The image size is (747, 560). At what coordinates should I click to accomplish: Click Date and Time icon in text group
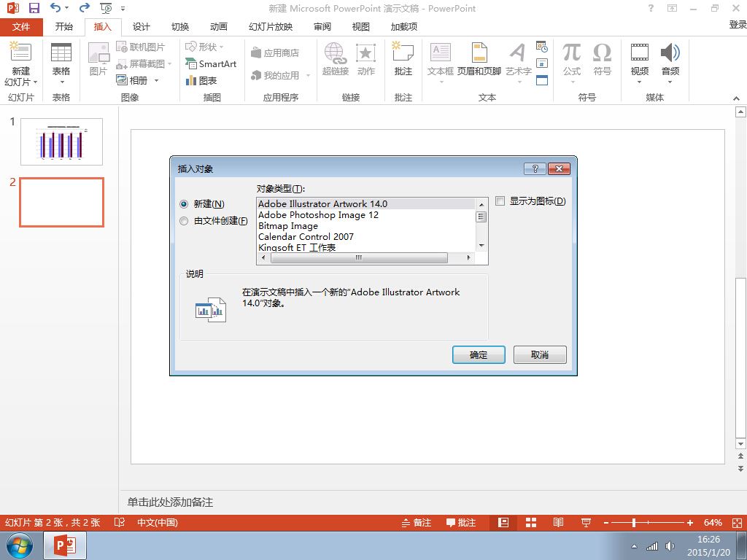(542, 46)
